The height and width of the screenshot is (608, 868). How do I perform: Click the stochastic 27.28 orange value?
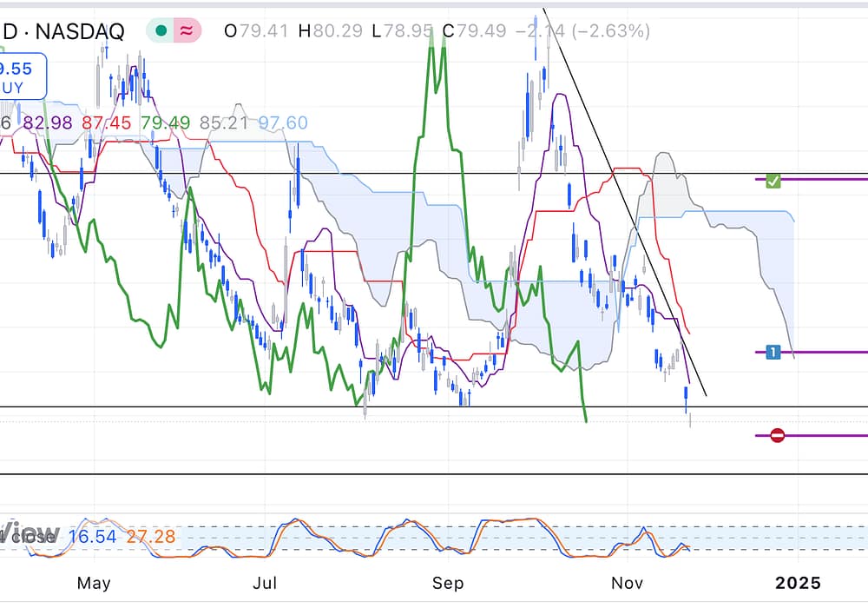click(x=150, y=537)
